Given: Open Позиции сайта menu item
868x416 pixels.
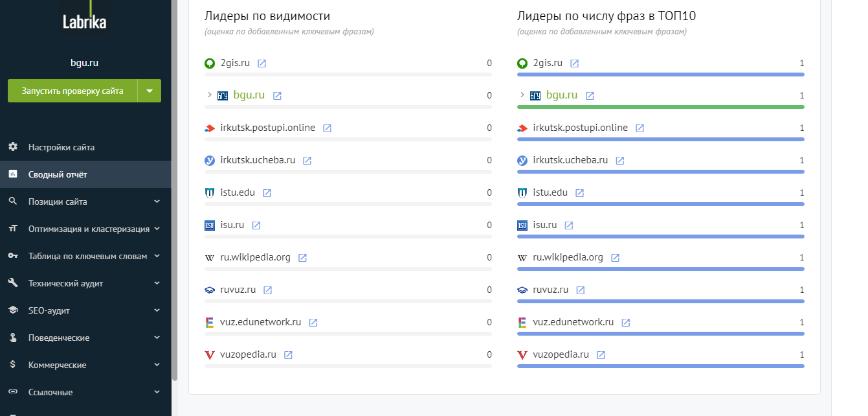Looking at the screenshot, I should 85,202.
